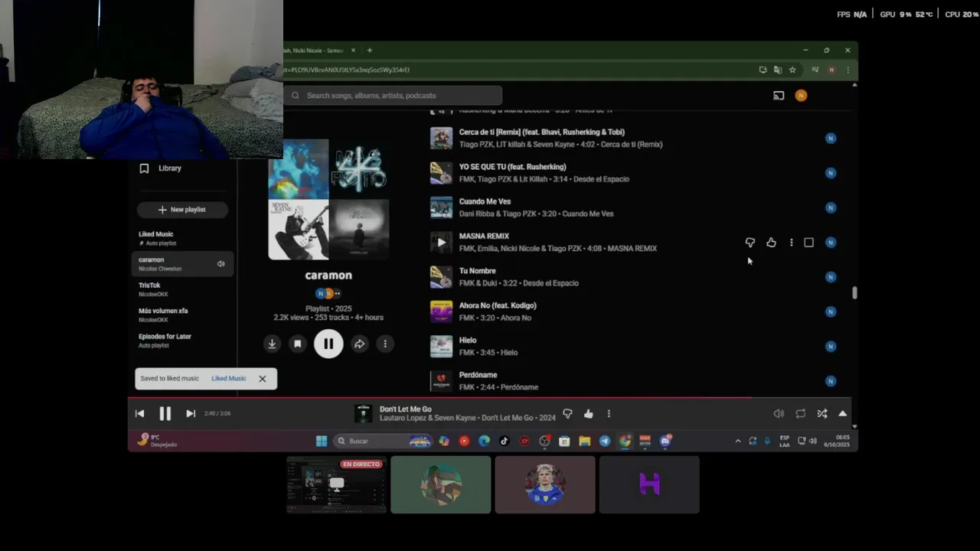The image size is (980, 551).
Task: Click the install app icon in the address bar
Action: click(x=763, y=70)
